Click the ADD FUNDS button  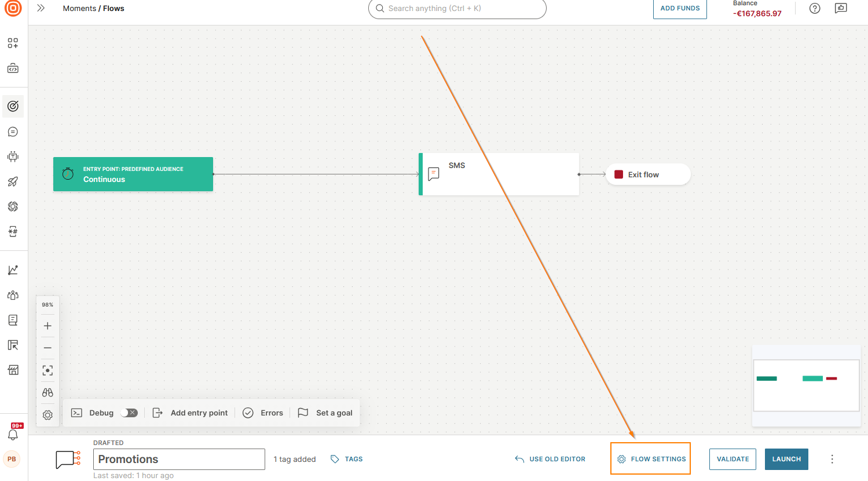coord(680,8)
